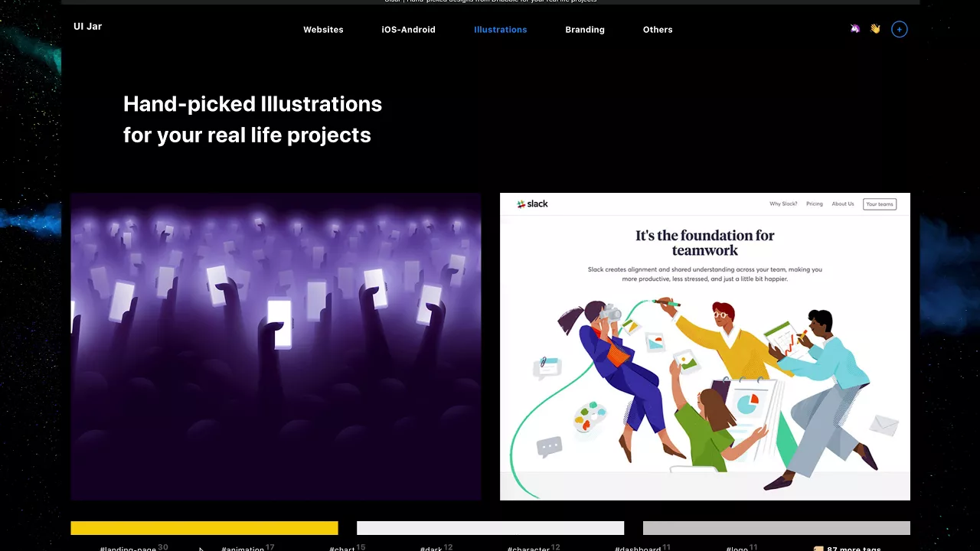
Task: Show the 87 more tags
Action: coord(847,548)
